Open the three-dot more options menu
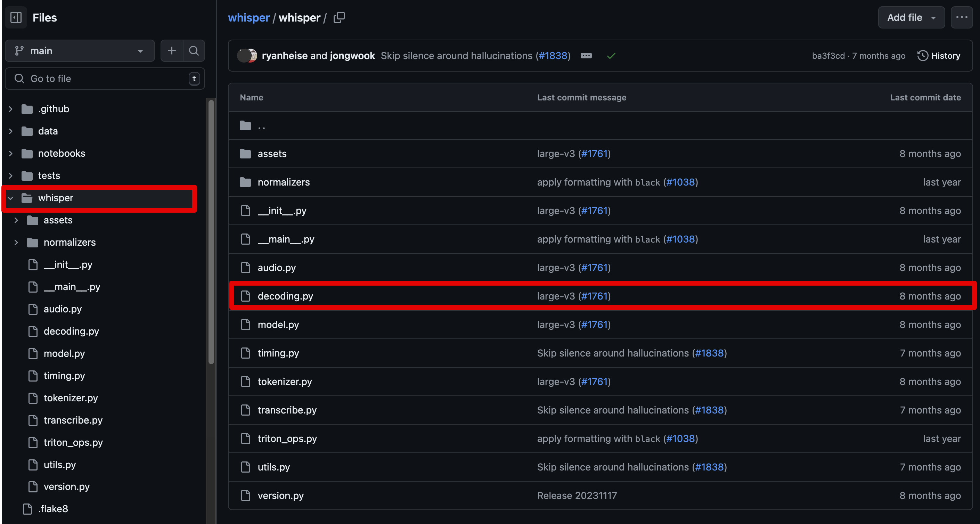Viewport: 980px width, 524px height. tap(961, 17)
